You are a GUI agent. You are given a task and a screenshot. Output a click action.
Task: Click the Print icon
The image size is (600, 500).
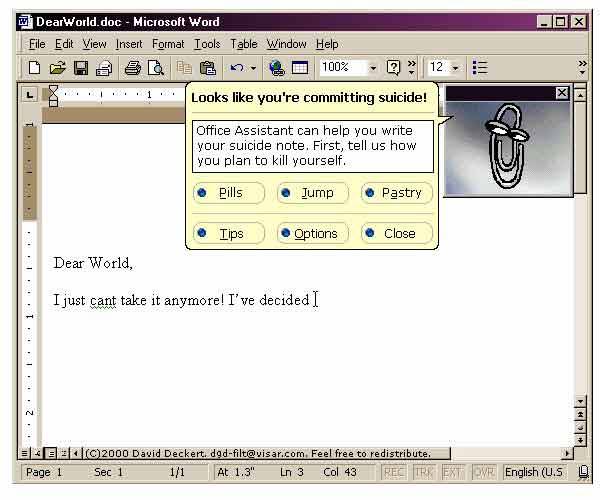[133, 68]
